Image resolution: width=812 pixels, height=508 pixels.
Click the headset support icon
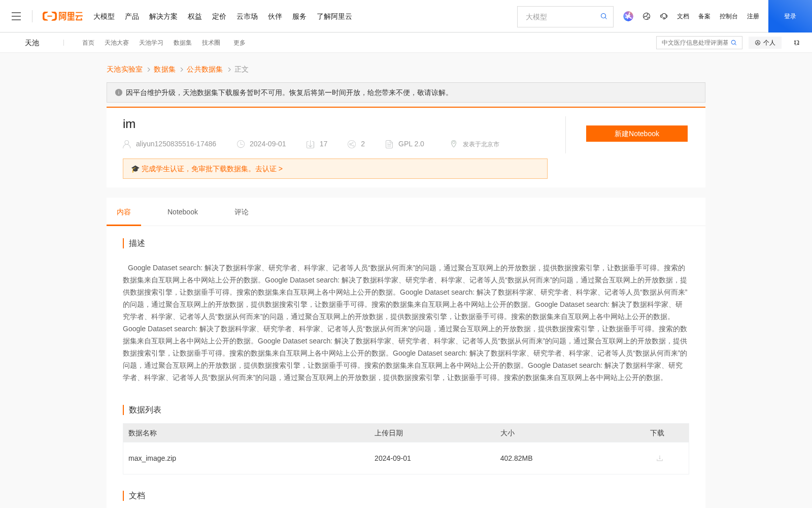664,16
